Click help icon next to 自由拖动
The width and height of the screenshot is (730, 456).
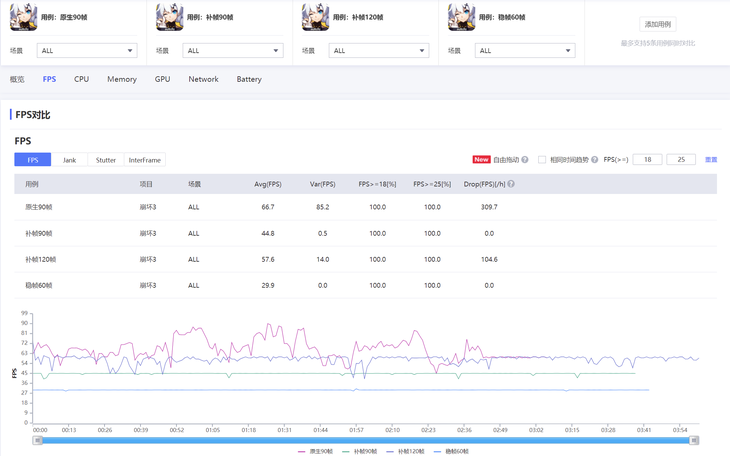click(525, 160)
